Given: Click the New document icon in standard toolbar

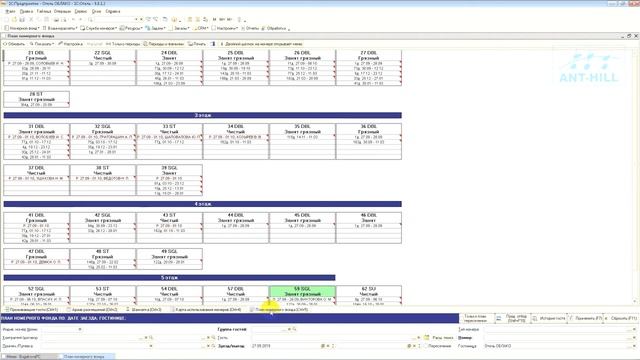Looking at the screenshot, I should pyautogui.click(x=6, y=20).
